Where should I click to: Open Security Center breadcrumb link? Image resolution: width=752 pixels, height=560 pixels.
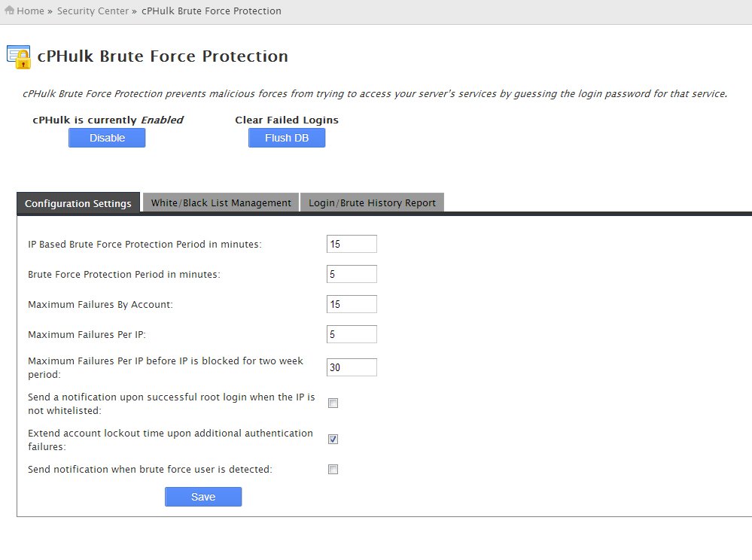93,11
